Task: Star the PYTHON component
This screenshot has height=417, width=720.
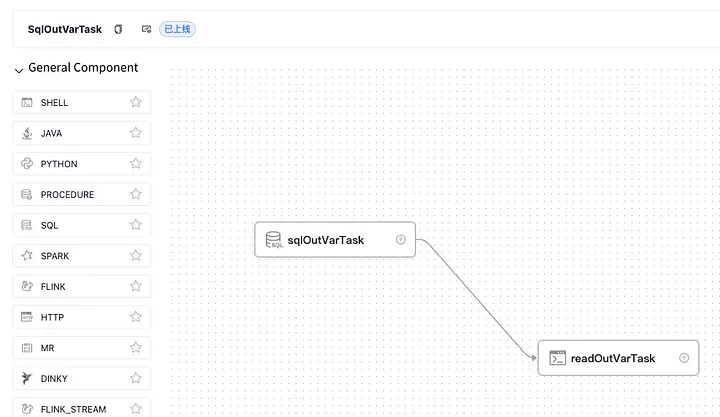Action: coord(135,163)
